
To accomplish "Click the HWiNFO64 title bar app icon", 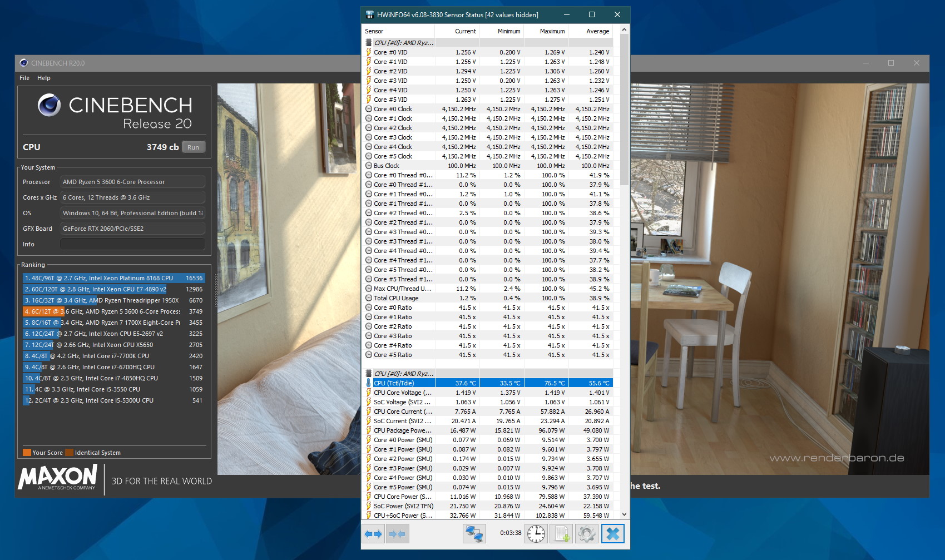I will (x=369, y=14).
